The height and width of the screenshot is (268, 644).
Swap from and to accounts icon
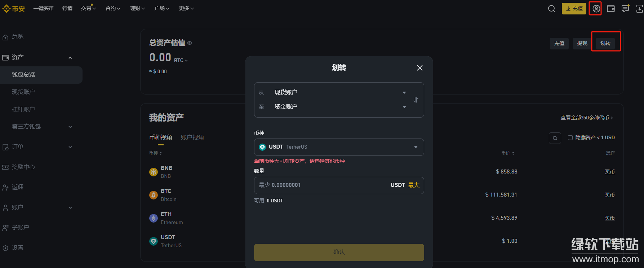click(x=416, y=100)
